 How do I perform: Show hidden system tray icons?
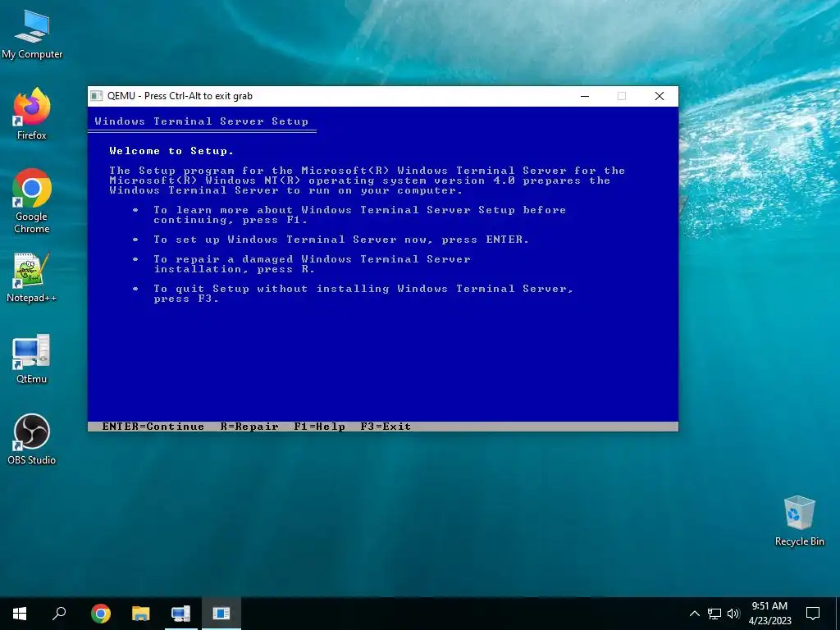(694, 614)
